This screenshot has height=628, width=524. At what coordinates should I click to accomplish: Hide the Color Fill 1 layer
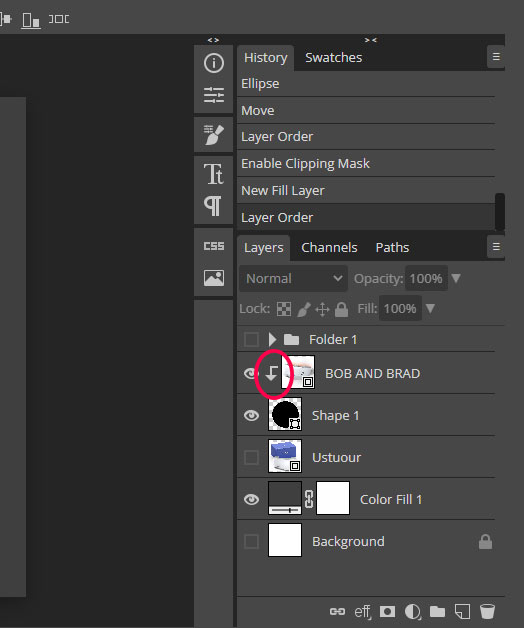(251, 499)
